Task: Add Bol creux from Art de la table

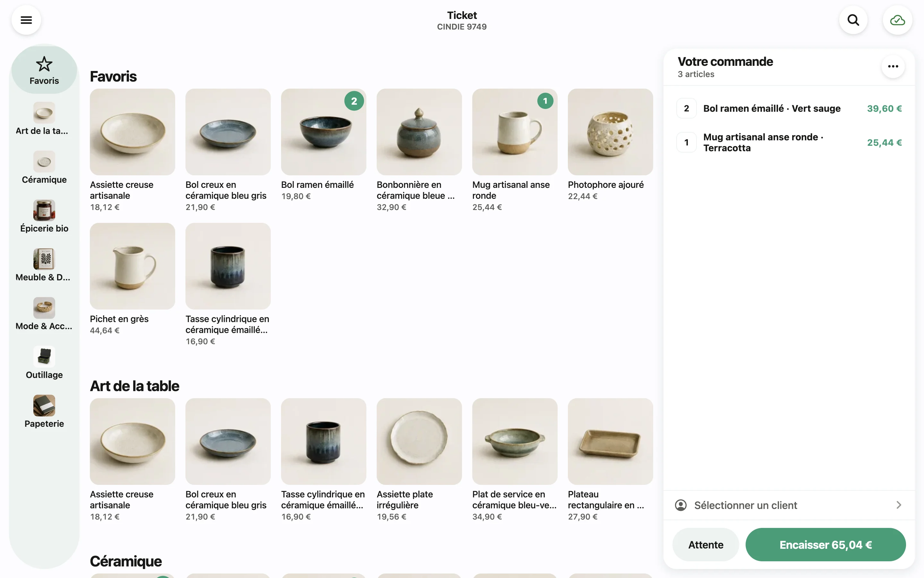Action: tap(228, 460)
